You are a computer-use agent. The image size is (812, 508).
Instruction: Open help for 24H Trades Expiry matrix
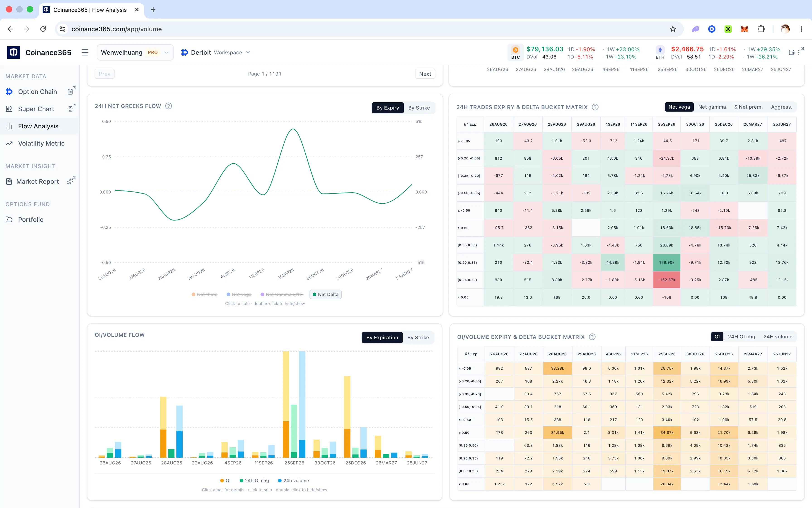(x=595, y=107)
